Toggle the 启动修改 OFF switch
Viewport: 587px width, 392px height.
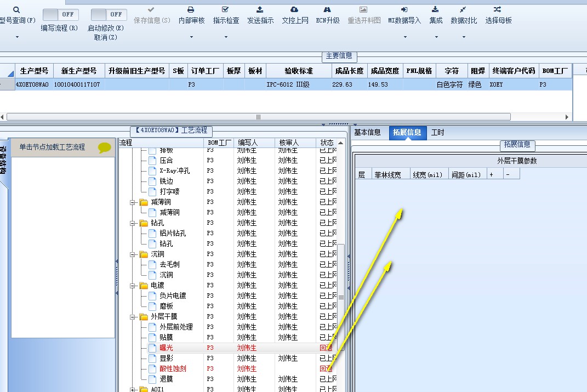[x=109, y=15]
